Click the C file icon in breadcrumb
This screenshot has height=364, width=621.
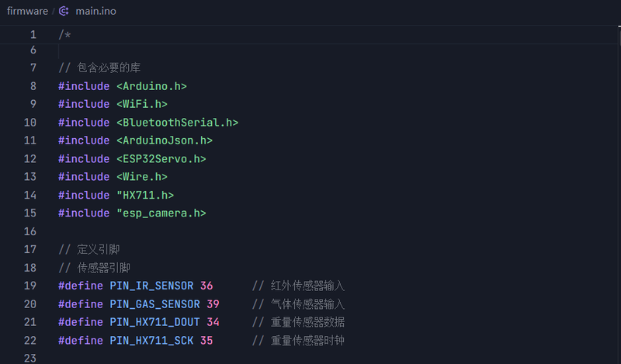point(64,11)
